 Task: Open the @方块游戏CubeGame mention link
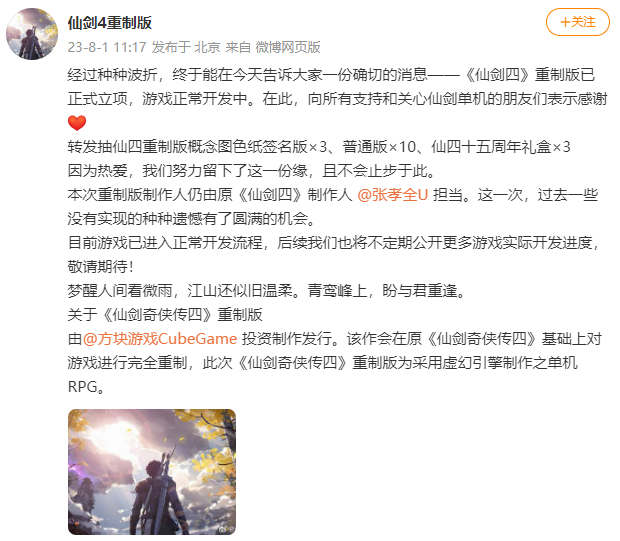(x=160, y=339)
